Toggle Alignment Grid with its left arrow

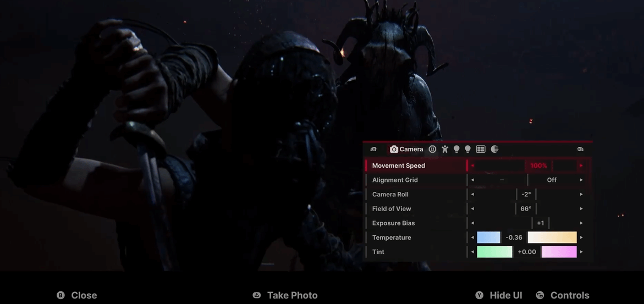click(472, 180)
